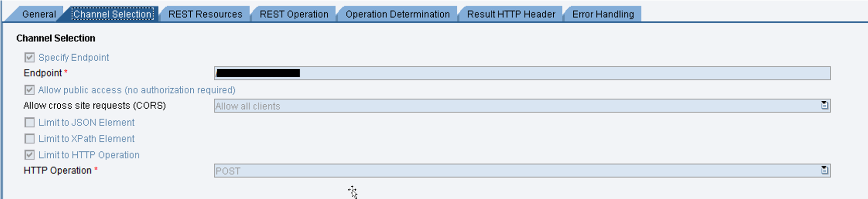The width and height of the screenshot is (868, 199).
Task: Click the HTTP Operation dropdown list icon
Action: point(824,170)
